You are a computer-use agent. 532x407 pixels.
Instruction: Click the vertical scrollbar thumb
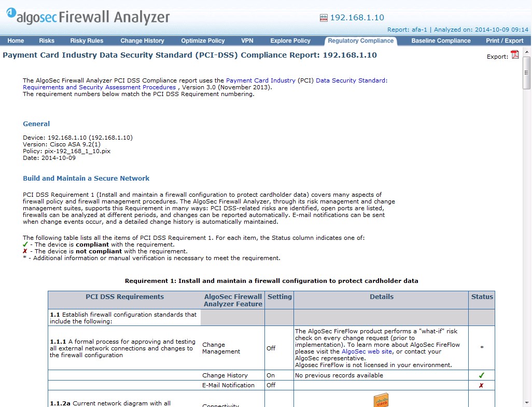pyautogui.click(x=527, y=73)
